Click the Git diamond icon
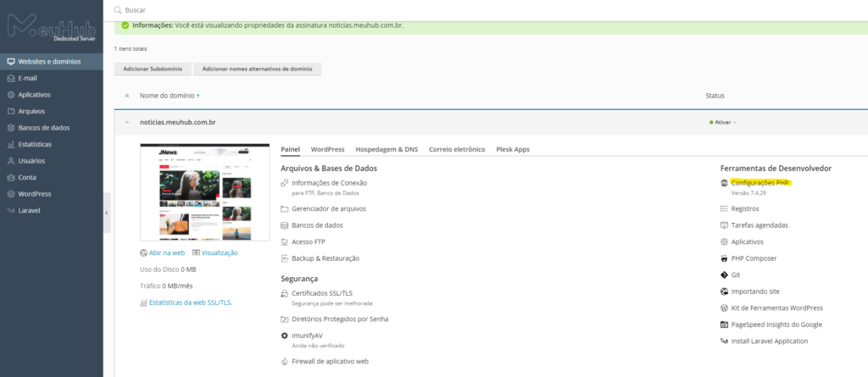The image size is (868, 377). [724, 275]
